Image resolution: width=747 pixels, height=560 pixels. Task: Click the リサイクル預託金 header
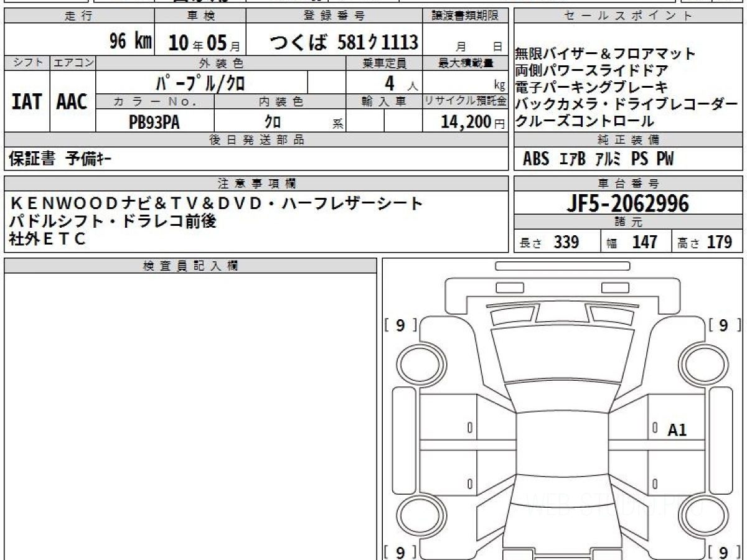point(465,101)
